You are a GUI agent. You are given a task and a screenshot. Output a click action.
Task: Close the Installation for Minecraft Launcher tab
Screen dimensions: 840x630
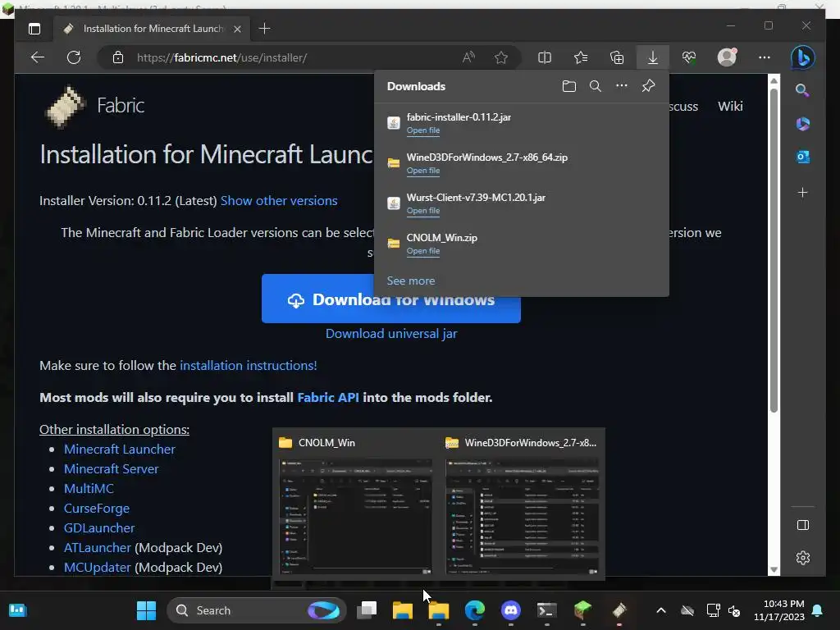237,29
